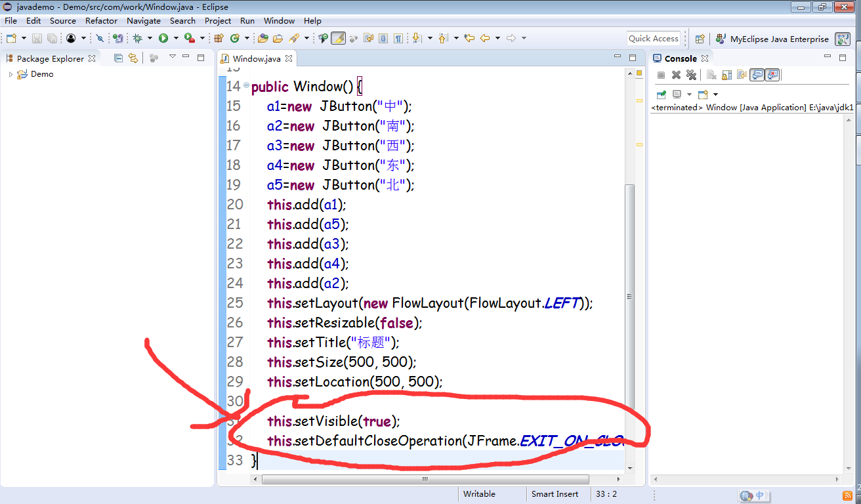Screen dimensions: 861x504
Task: Start the Debug bug icon
Action: [x=138, y=38]
